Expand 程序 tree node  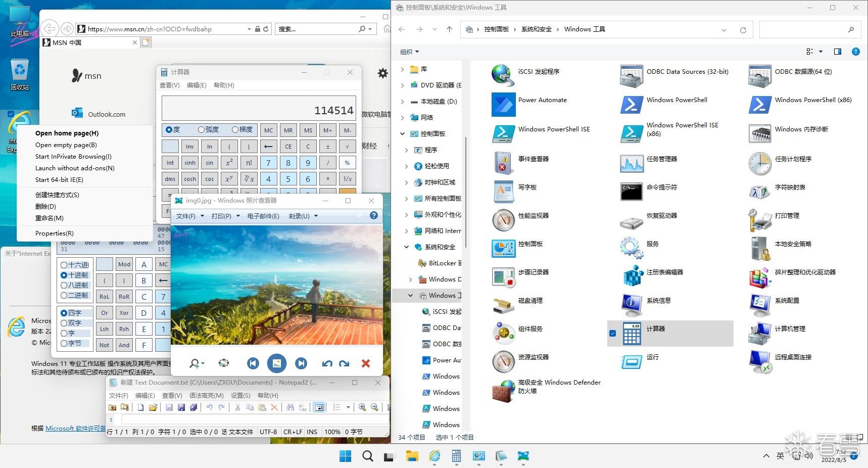[x=406, y=150]
